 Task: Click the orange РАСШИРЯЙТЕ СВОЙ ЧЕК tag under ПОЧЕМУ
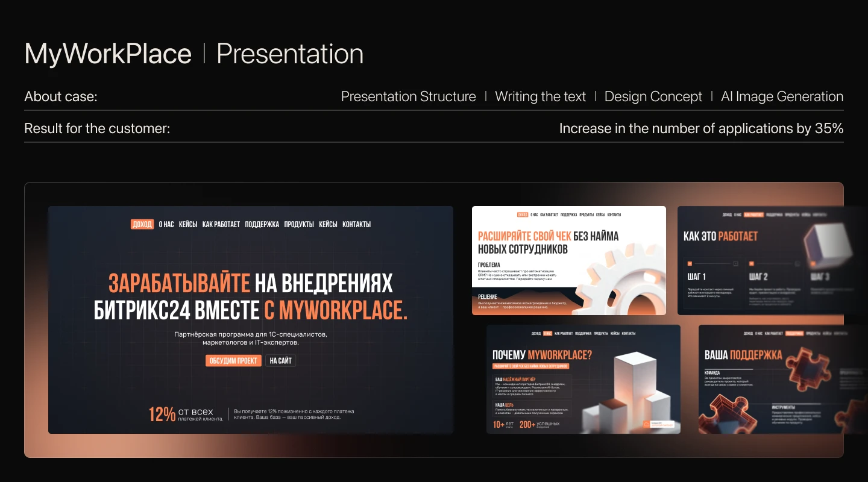531,366
